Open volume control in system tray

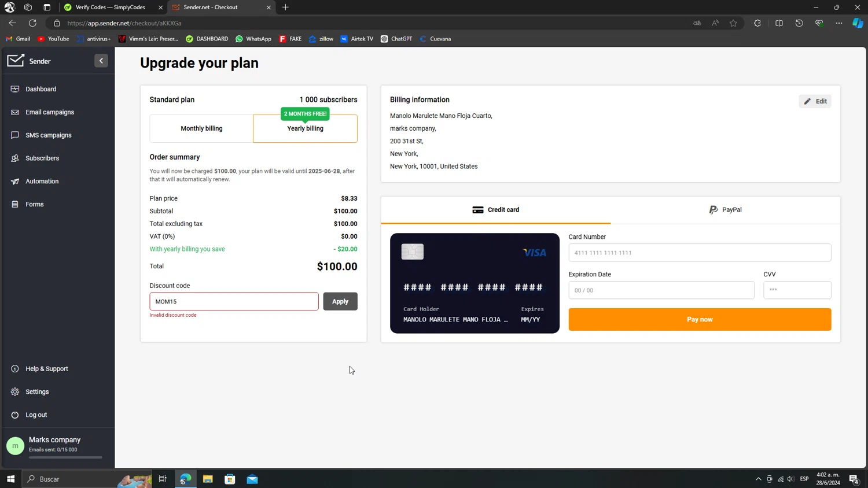pyautogui.click(x=790, y=479)
